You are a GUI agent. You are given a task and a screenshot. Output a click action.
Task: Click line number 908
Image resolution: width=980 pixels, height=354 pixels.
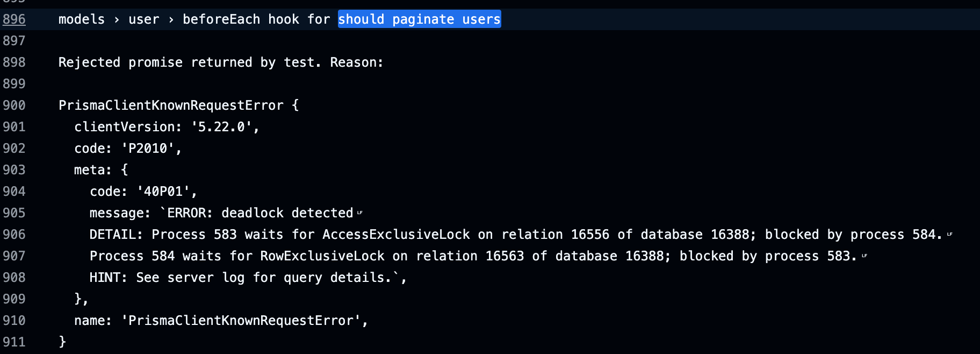click(x=14, y=278)
